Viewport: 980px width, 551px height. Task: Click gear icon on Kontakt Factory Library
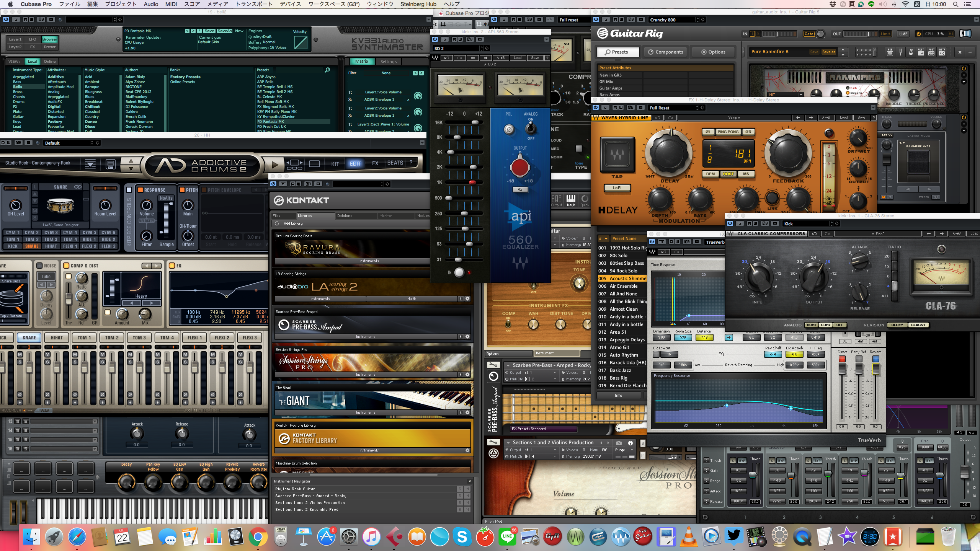(467, 450)
